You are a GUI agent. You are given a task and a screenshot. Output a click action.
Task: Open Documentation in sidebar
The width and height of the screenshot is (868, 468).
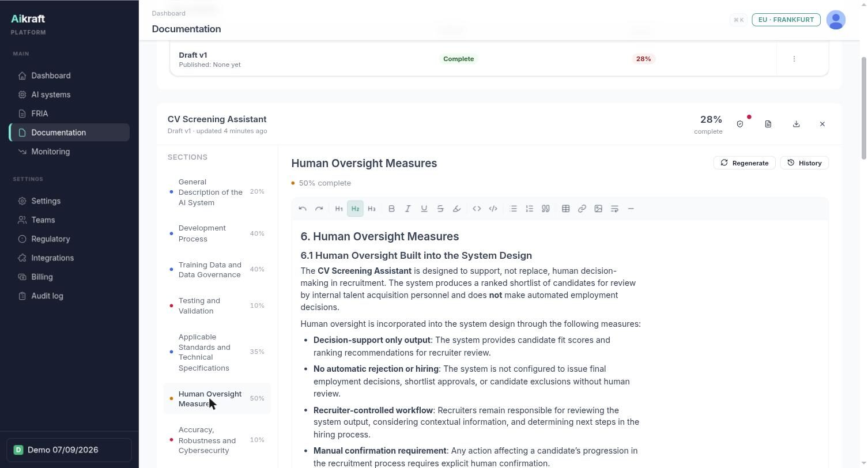pyautogui.click(x=69, y=133)
